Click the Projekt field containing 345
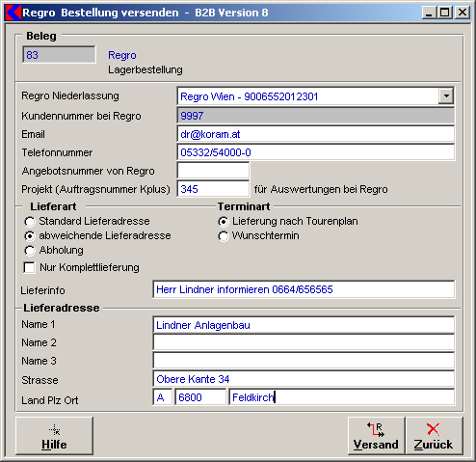Screen dimensions: 476x462 point(213,189)
